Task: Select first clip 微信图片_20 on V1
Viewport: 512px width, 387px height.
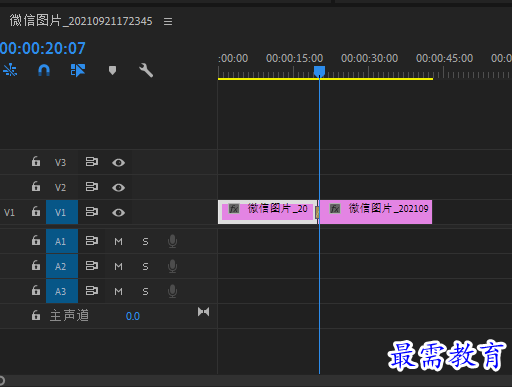Action: [267, 212]
